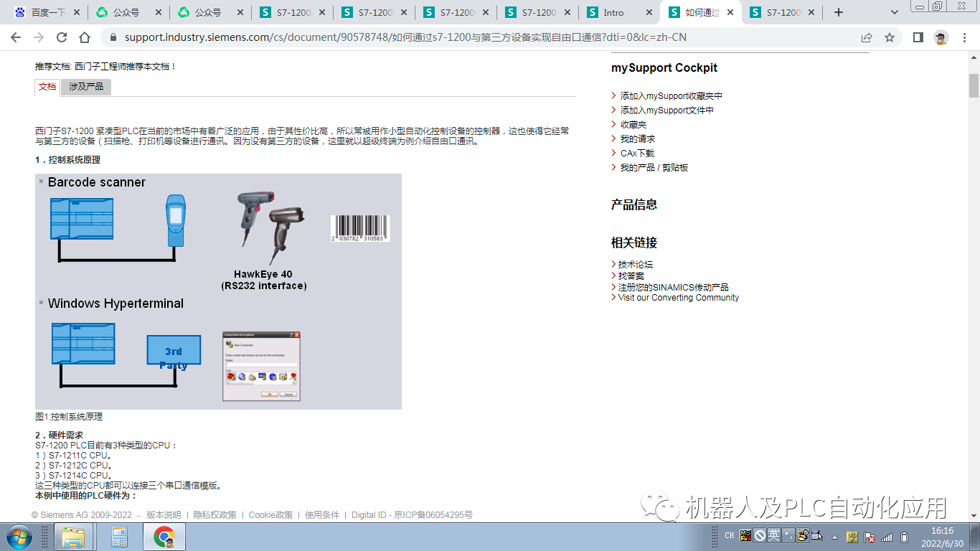The width and height of the screenshot is (980, 551).
Task: Click the 添加入mySupport文件中 link
Action: coord(666,110)
